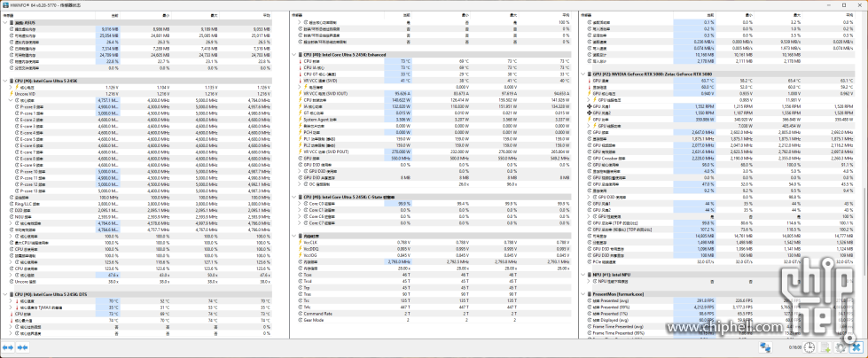Click the clock reset icon beside the timer

pyautogui.click(x=809, y=346)
